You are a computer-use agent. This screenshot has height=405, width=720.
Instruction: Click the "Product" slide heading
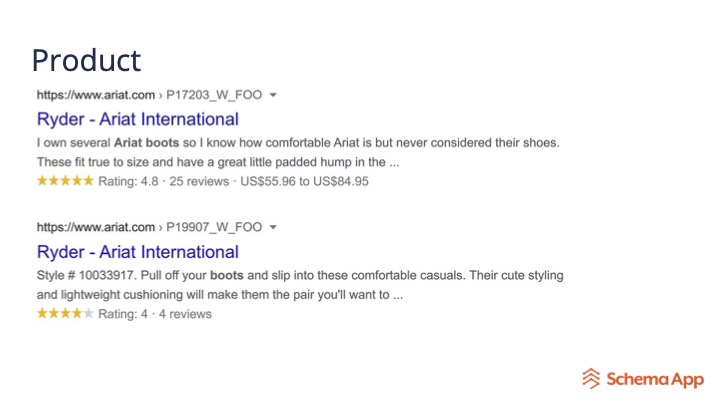click(86, 60)
